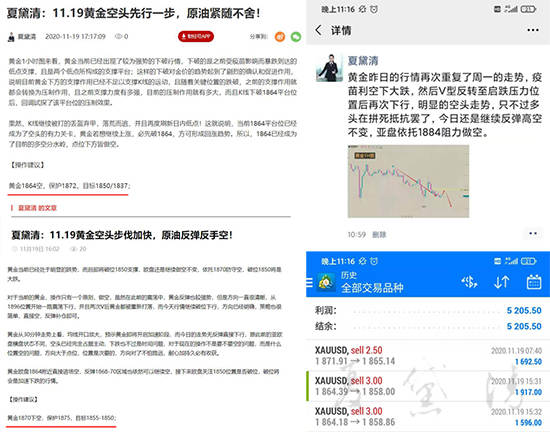This screenshot has width=550, height=432.
Task: Click the eye views icon beside 0
Action: (x=119, y=36)
